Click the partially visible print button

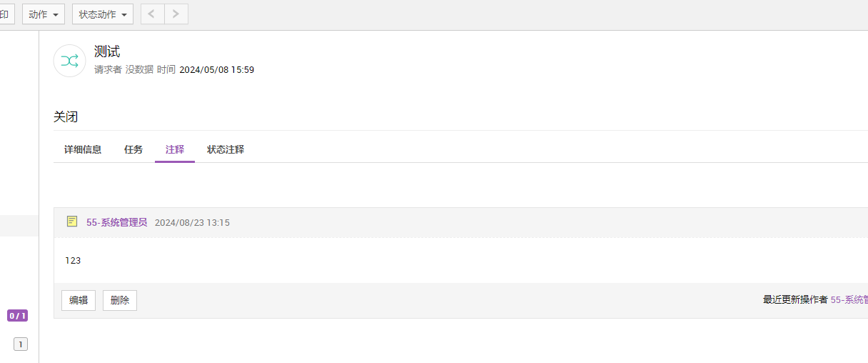pyautogui.click(x=5, y=14)
